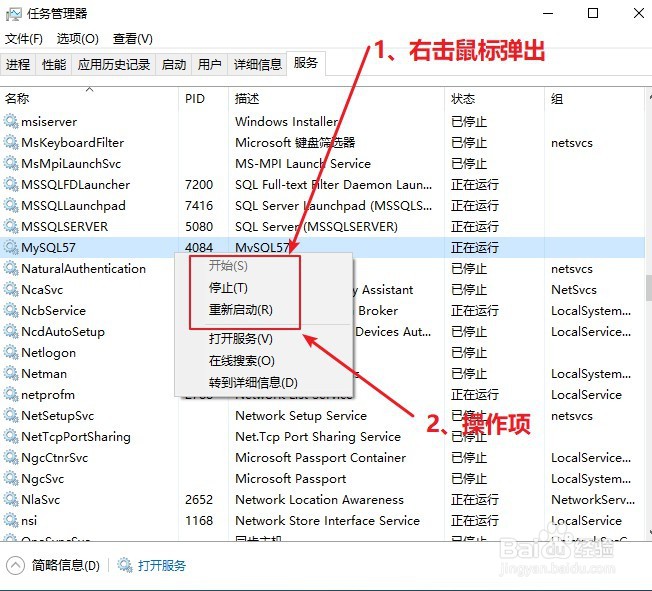The height and width of the screenshot is (591, 652).
Task: Click the 打开服务 link at the bottom
Action: coord(162,566)
